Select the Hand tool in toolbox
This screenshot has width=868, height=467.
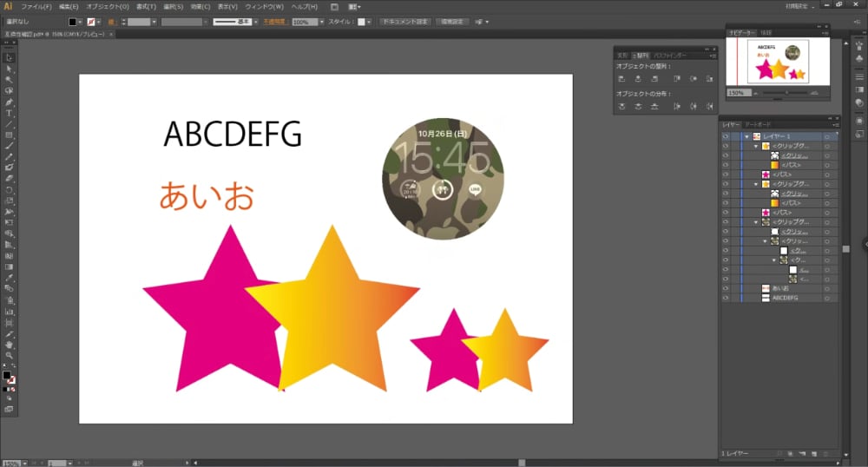10,345
